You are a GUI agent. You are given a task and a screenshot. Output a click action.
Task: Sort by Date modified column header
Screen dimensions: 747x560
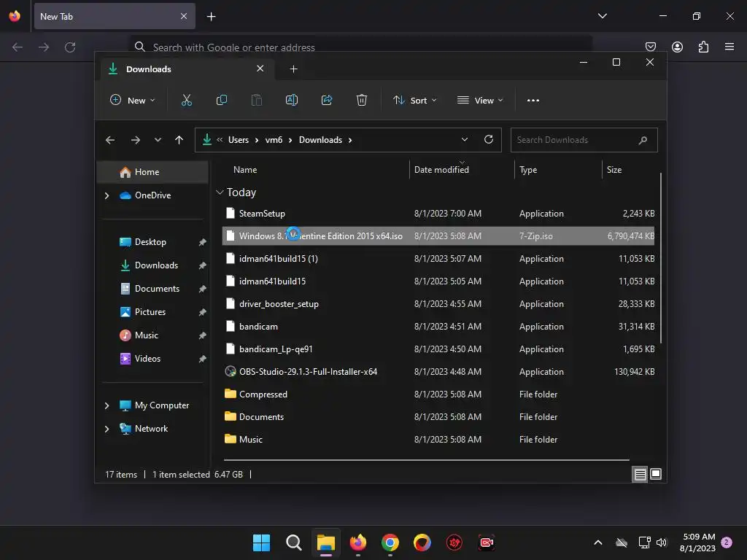(x=441, y=170)
